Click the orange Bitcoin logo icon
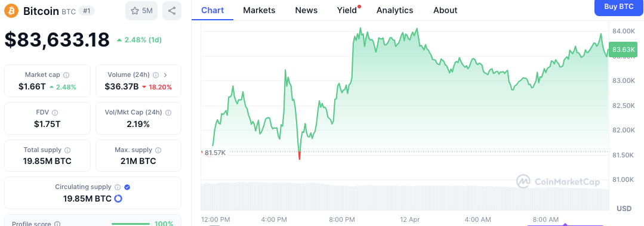The image size is (644, 226). point(11,11)
